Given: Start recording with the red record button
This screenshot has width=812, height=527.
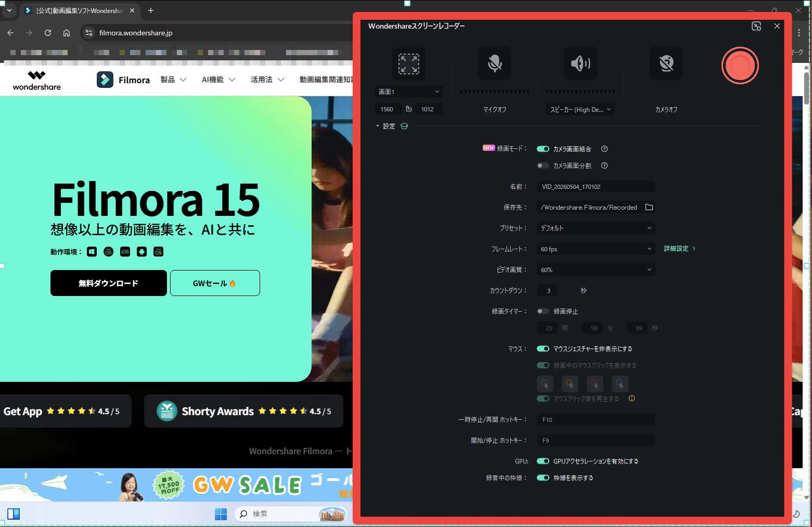Looking at the screenshot, I should (x=740, y=66).
